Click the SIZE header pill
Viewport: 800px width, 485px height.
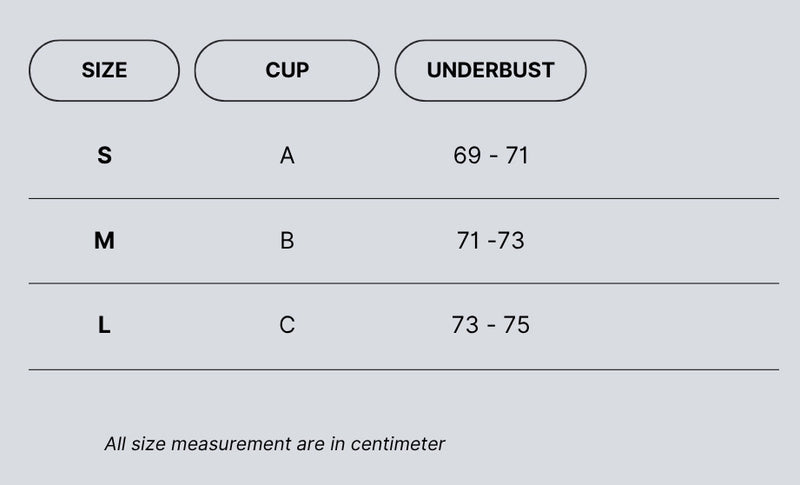tap(104, 70)
